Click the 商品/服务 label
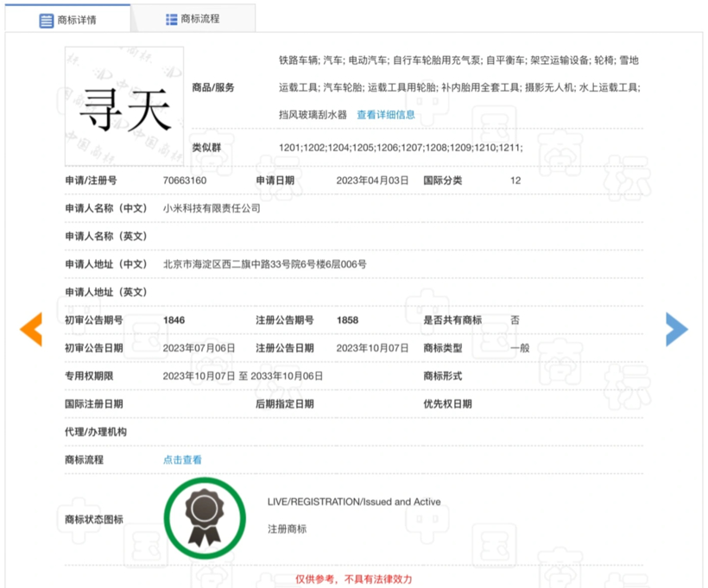This screenshot has height=588, width=708. (213, 87)
